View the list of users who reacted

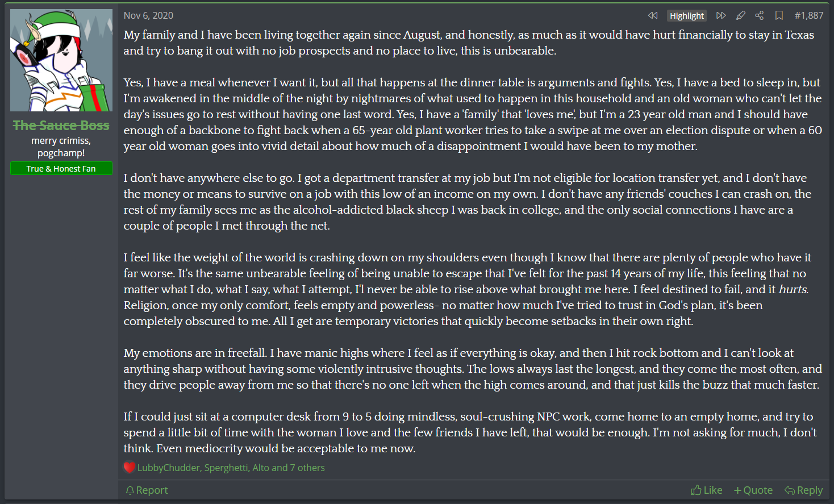231,468
